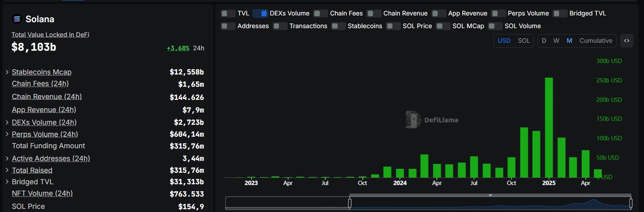
Task: Open the embed chart code icon
Action: click(x=627, y=41)
